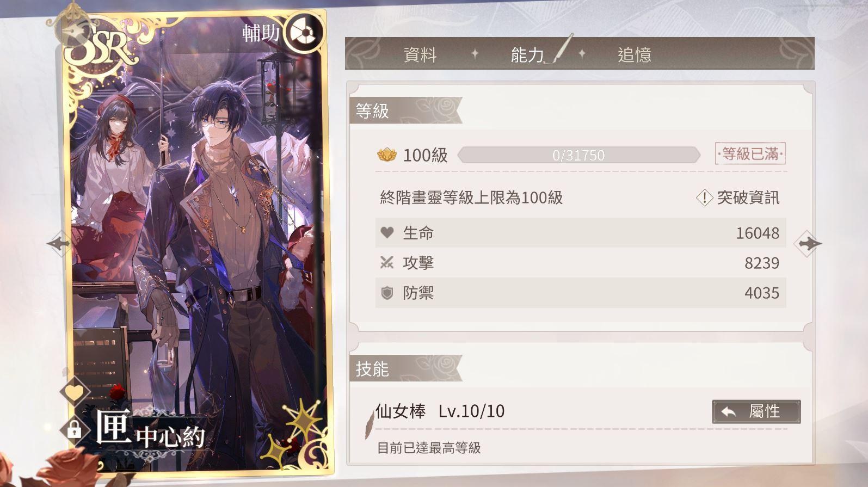Screen dimensions: 868x487
Task: Click the 屬性 attribute toggle button
Action: [x=756, y=412]
